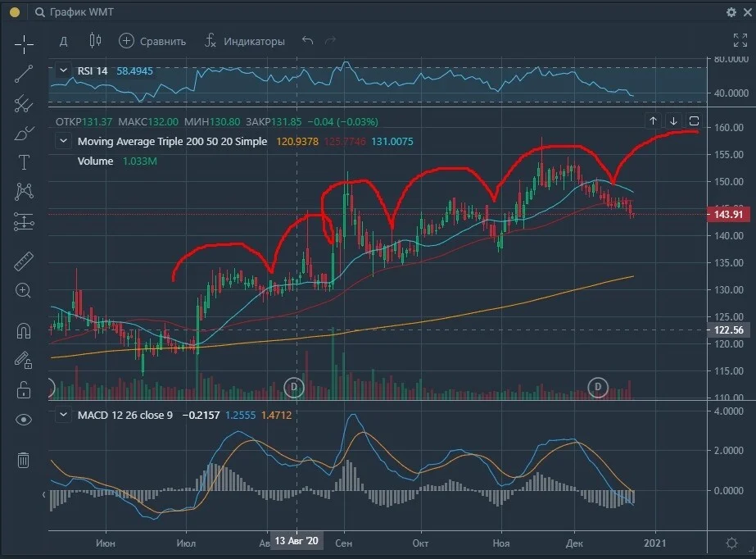The height and width of the screenshot is (559, 756).
Task: Open chart settings gear at top right
Action: pyautogui.click(x=731, y=12)
